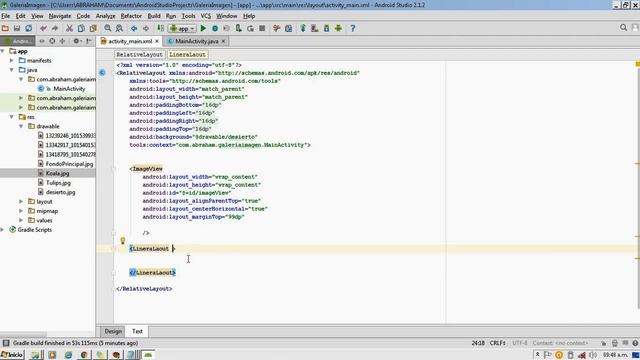
Task: Collapse the java folder node
Action: coord(12,70)
